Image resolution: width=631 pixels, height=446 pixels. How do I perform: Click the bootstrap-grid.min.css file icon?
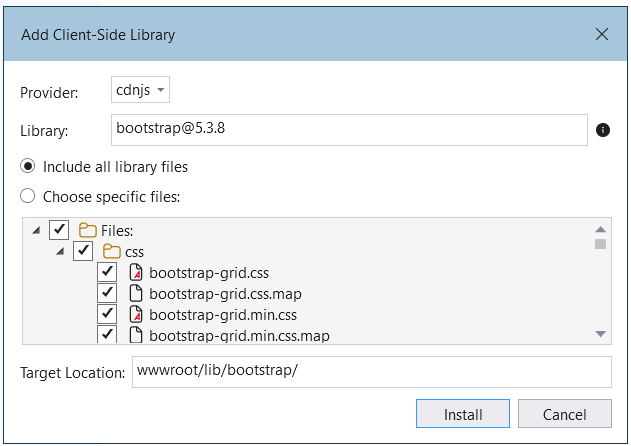[136, 314]
